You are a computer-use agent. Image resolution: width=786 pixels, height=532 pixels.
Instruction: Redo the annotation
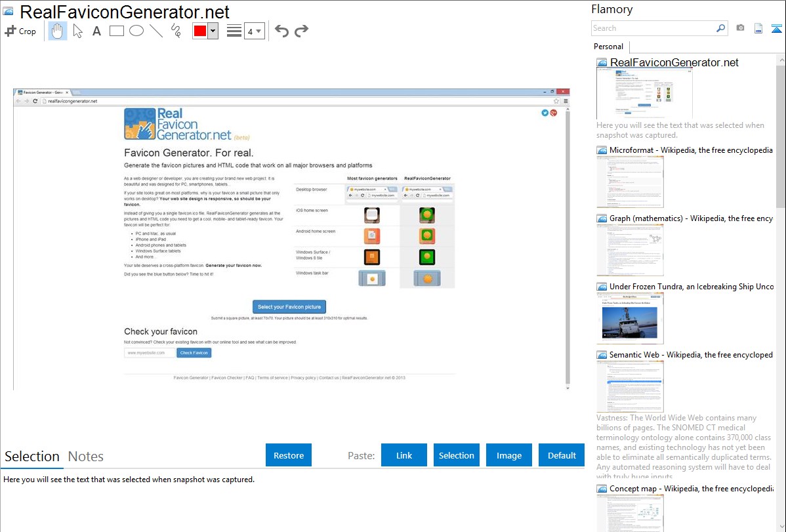click(301, 31)
